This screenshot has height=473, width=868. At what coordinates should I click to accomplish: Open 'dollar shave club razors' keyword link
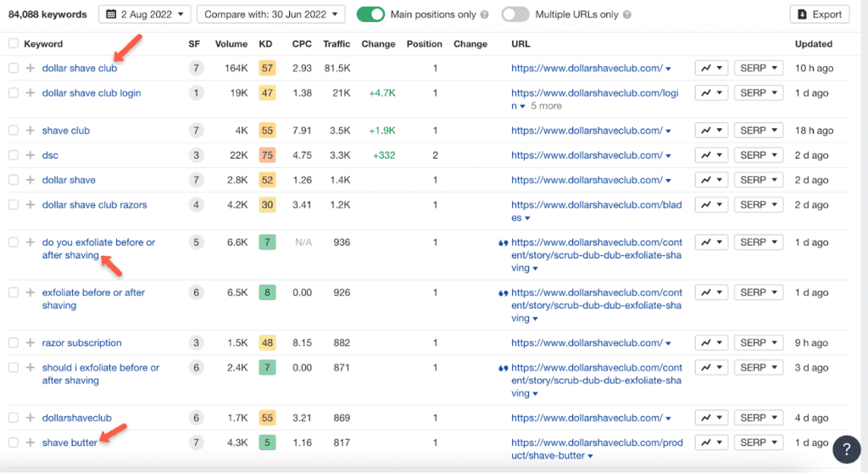(94, 205)
